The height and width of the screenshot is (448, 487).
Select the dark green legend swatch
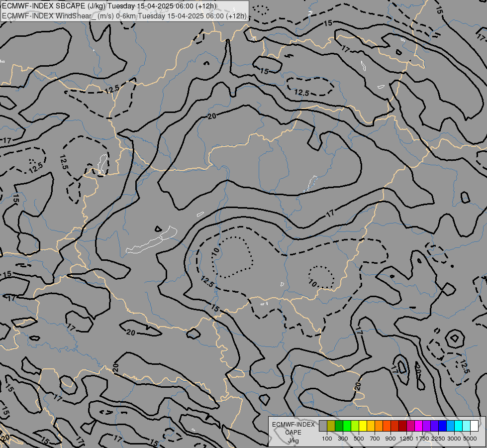pos(339,426)
